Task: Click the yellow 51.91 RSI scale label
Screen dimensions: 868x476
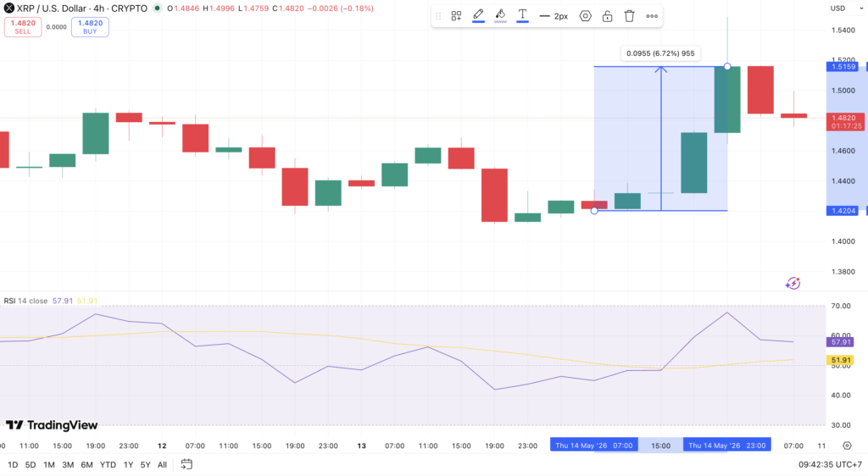Action: pyautogui.click(x=840, y=360)
